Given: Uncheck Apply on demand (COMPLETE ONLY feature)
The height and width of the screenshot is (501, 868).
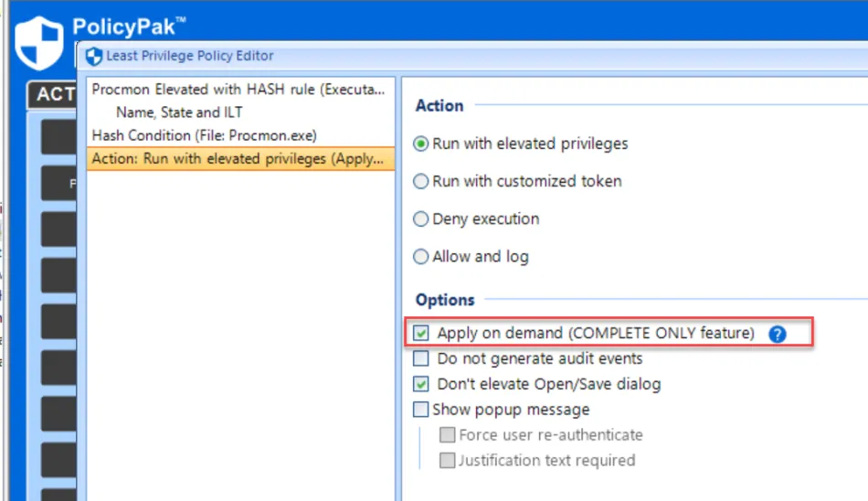Looking at the screenshot, I should click(x=421, y=334).
